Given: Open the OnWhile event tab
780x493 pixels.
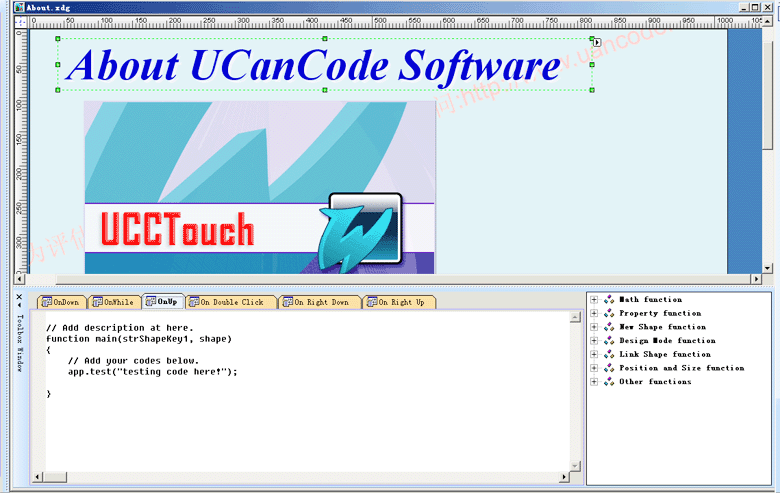Looking at the screenshot, I should [x=112, y=302].
